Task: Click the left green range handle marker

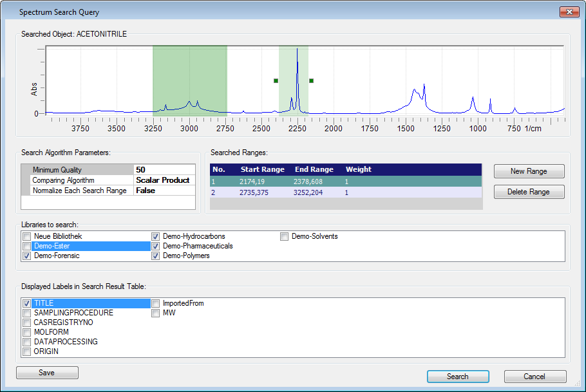Action: [x=276, y=80]
